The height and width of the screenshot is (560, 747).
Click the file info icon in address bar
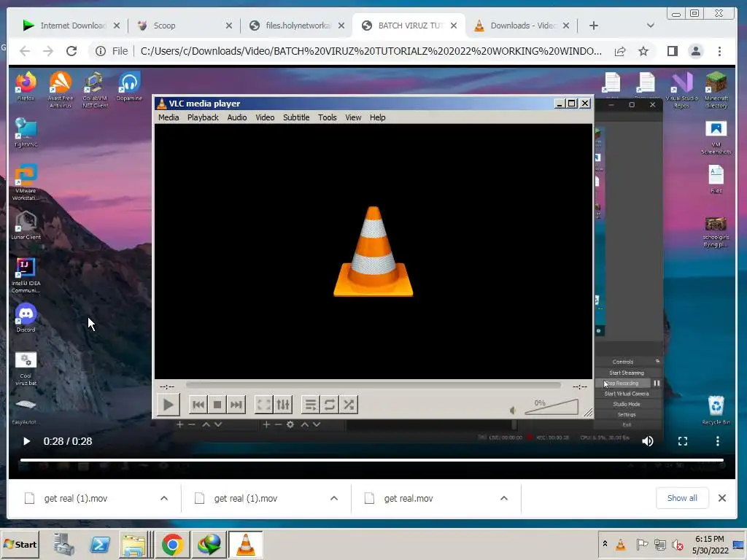(x=101, y=51)
